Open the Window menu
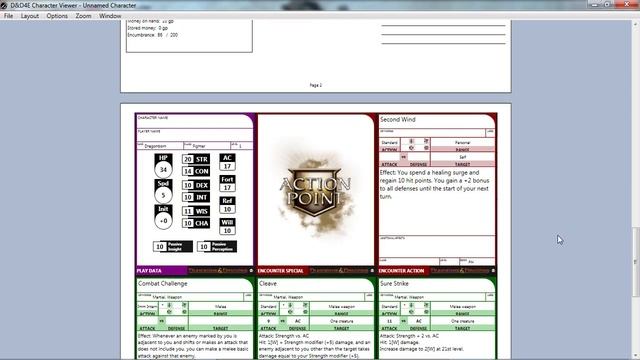 point(110,16)
